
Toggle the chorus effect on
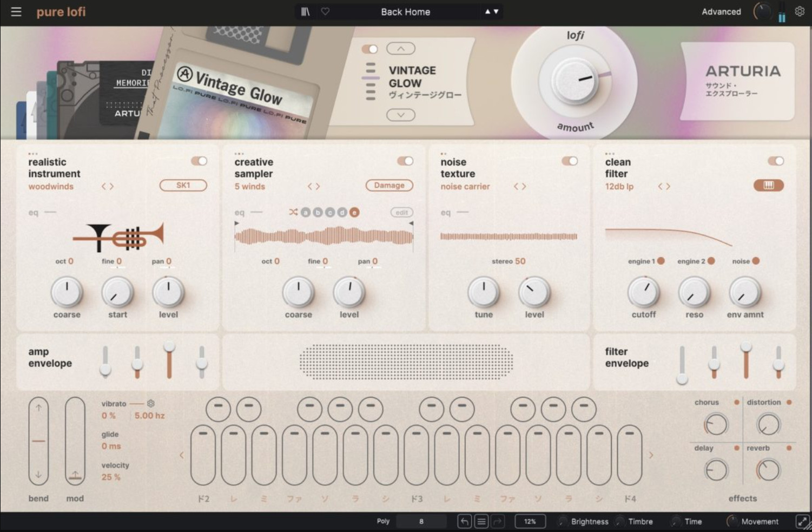click(737, 402)
